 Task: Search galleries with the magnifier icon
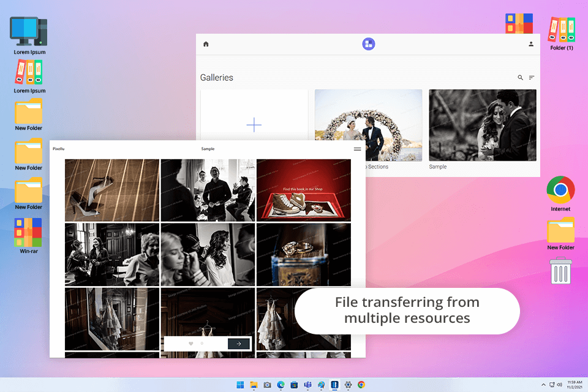520,78
